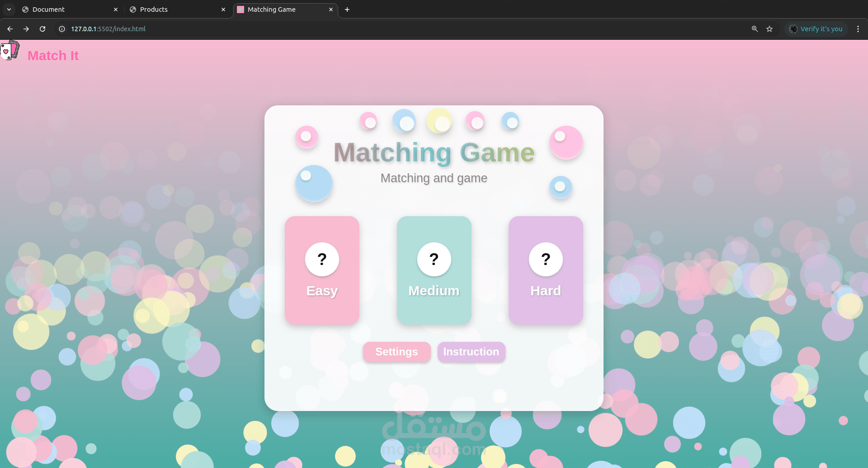Viewport: 868px width, 468px height.
Task: Select the Easy difficulty card
Action: (322, 270)
